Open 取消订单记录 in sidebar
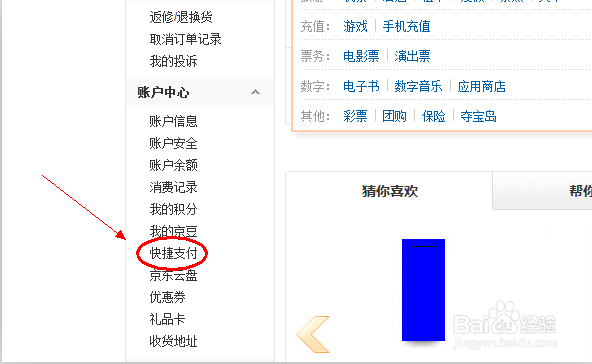592x364 pixels. pos(185,39)
